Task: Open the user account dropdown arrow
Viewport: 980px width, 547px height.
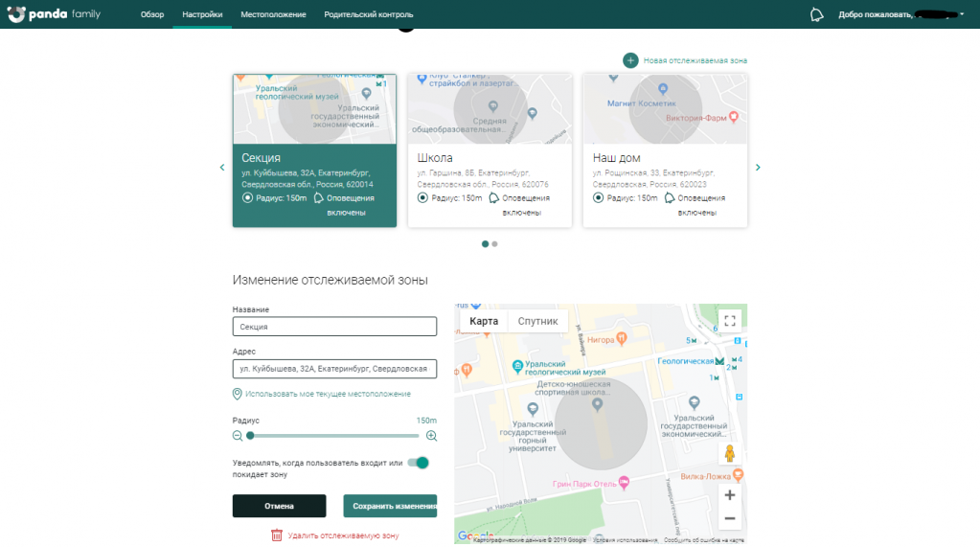Action: pos(961,15)
